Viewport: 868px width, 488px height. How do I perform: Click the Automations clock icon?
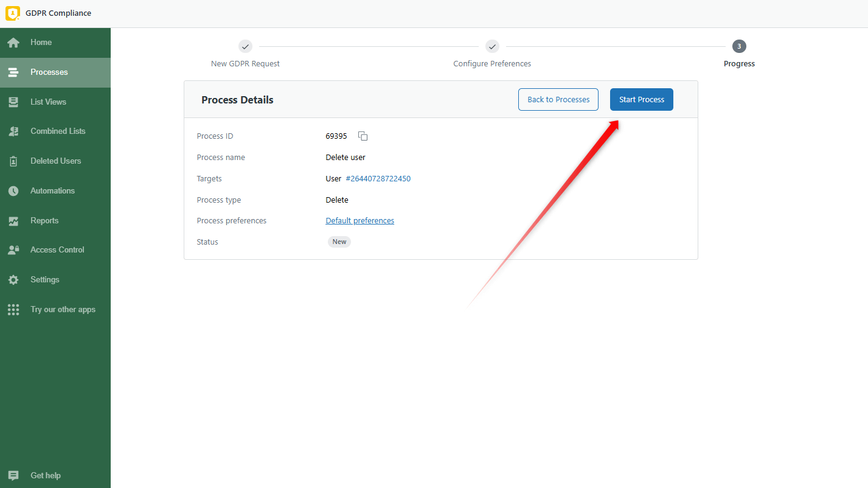(13, 191)
